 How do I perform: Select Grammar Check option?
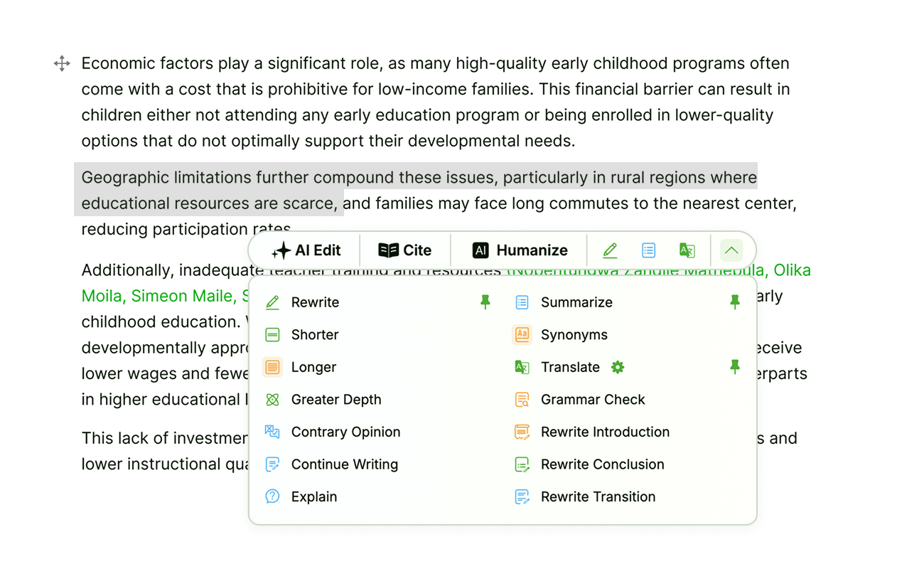[x=592, y=400]
